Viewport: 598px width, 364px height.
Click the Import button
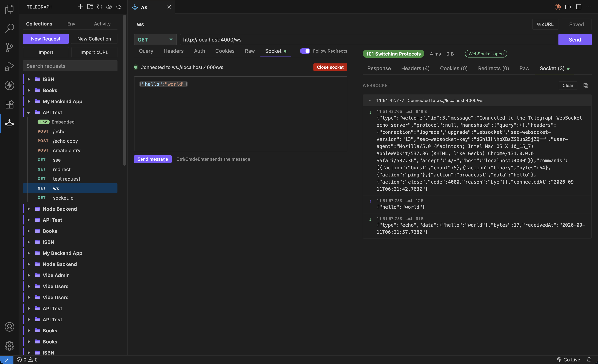46,52
